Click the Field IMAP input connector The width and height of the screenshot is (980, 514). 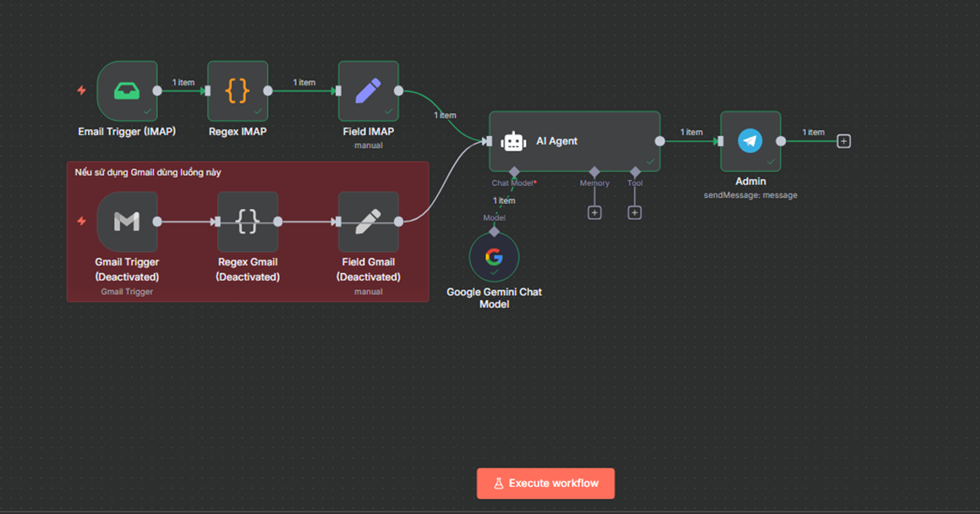pyautogui.click(x=338, y=91)
